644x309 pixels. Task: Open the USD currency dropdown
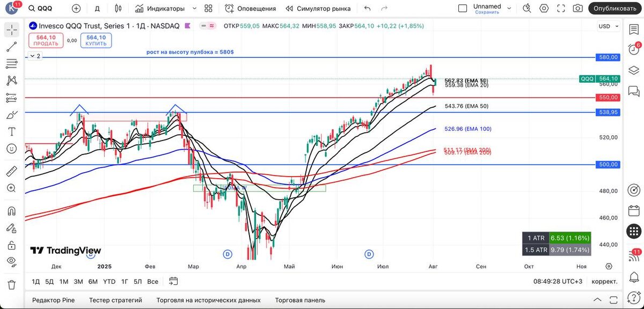click(609, 26)
